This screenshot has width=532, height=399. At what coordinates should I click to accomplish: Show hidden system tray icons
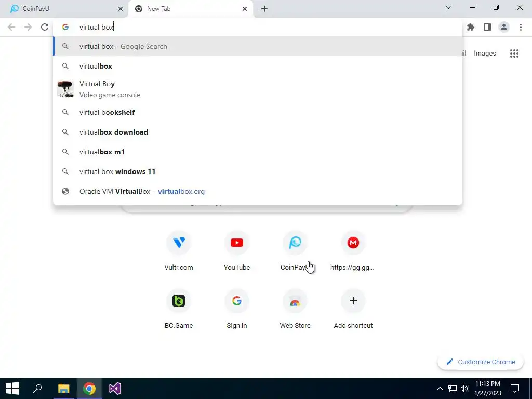pos(440,389)
